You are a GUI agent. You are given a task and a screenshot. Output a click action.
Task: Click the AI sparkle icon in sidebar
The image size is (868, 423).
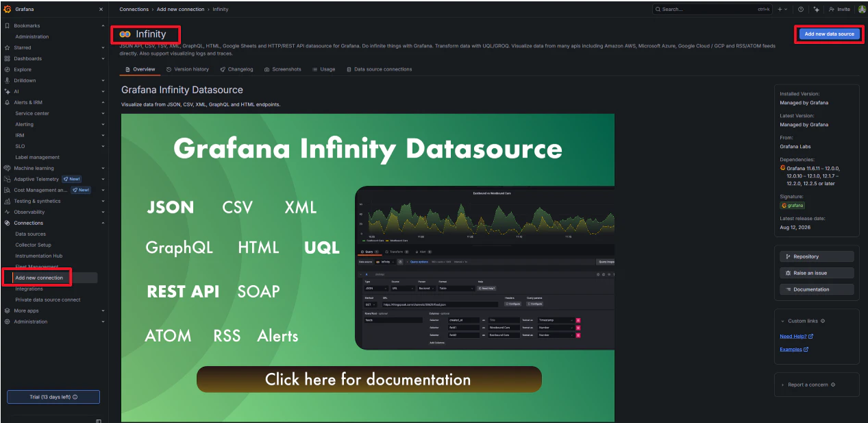(x=8, y=91)
